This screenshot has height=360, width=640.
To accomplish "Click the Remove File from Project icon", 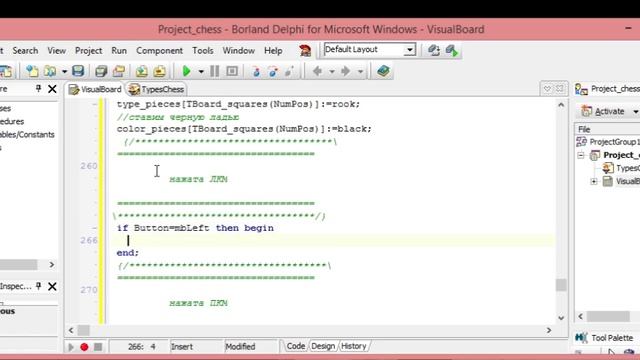I will point(159,71).
